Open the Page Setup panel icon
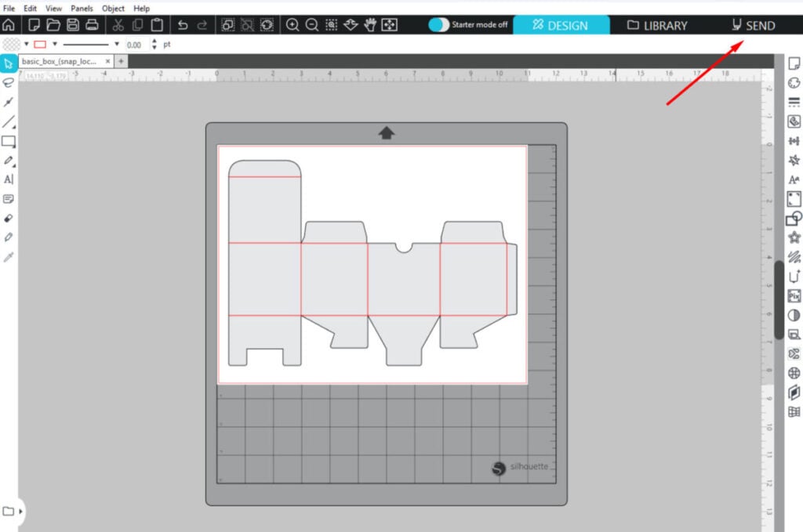The height and width of the screenshot is (532, 803). click(794, 63)
